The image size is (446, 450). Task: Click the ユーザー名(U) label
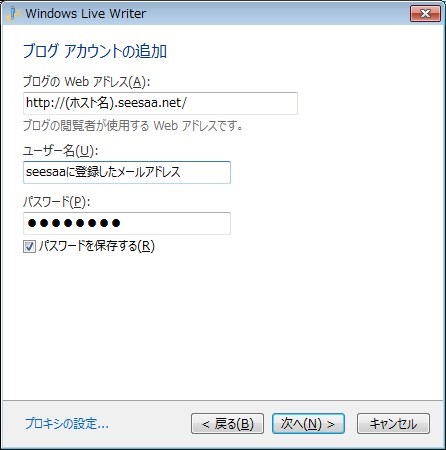click(60, 151)
